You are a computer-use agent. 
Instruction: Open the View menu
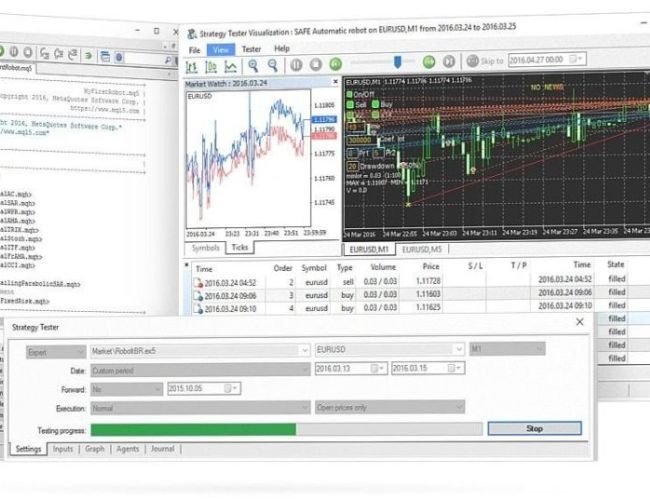pos(221,50)
